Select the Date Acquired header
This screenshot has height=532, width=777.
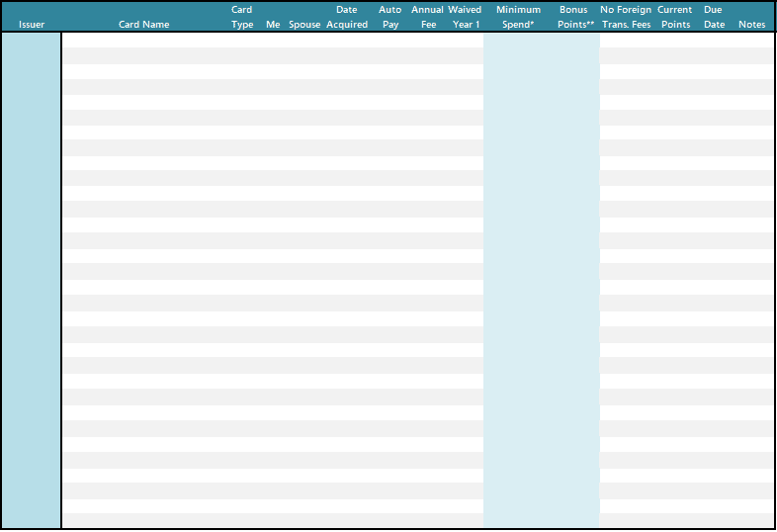pyautogui.click(x=347, y=17)
